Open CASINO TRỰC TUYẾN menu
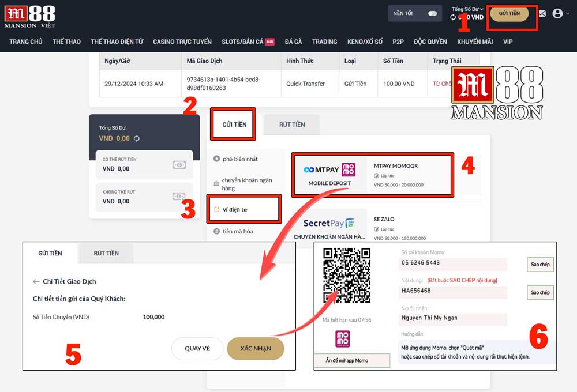 click(x=182, y=42)
